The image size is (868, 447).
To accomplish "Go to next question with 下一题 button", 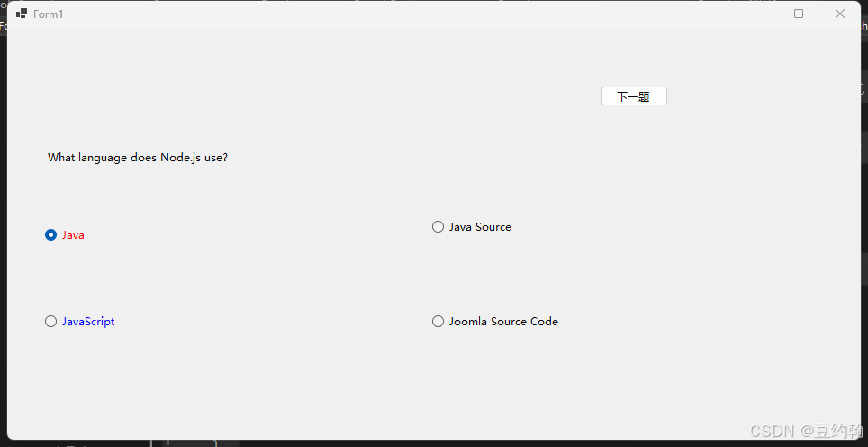I will pyautogui.click(x=634, y=96).
